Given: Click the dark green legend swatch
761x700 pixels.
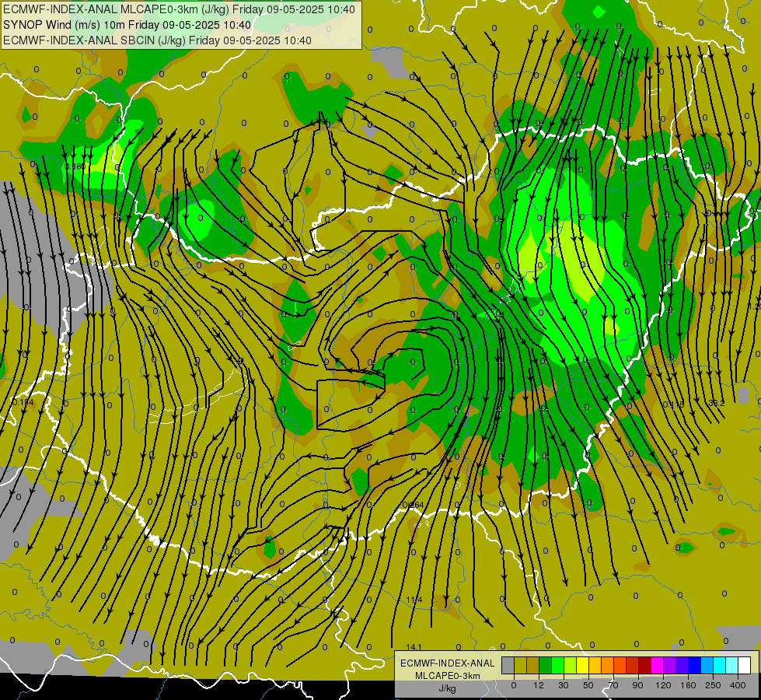Looking at the screenshot, I should [546, 665].
